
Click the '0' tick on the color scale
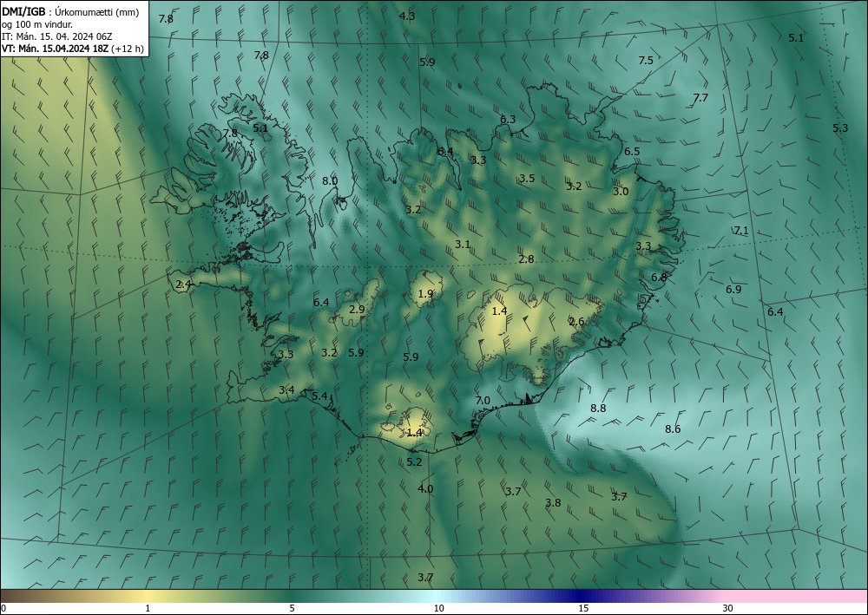tap(3, 609)
